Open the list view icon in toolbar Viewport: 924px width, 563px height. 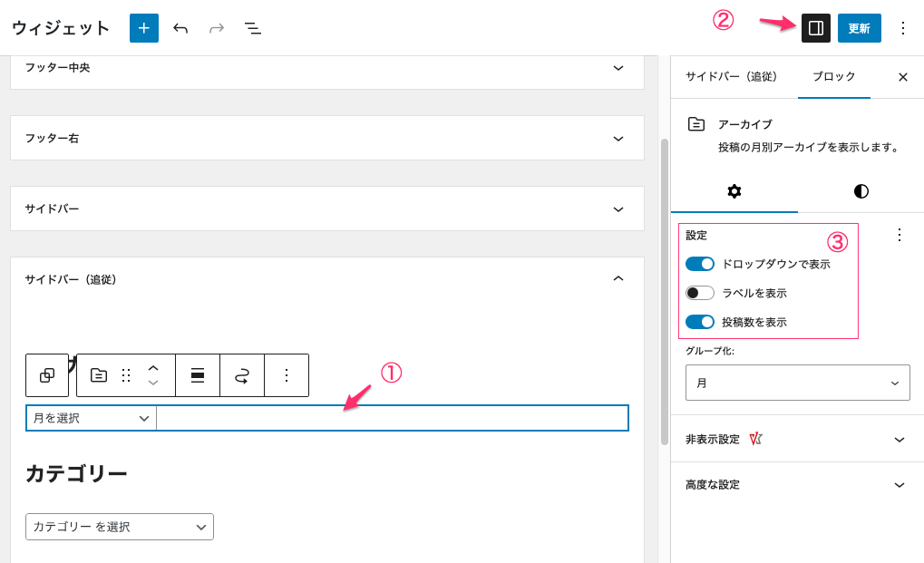click(x=253, y=28)
